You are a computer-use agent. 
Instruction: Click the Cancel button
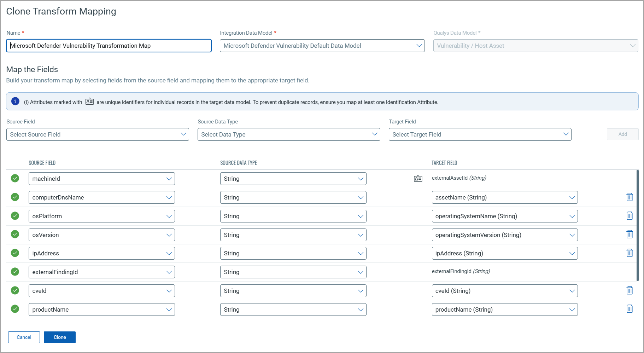pos(24,337)
